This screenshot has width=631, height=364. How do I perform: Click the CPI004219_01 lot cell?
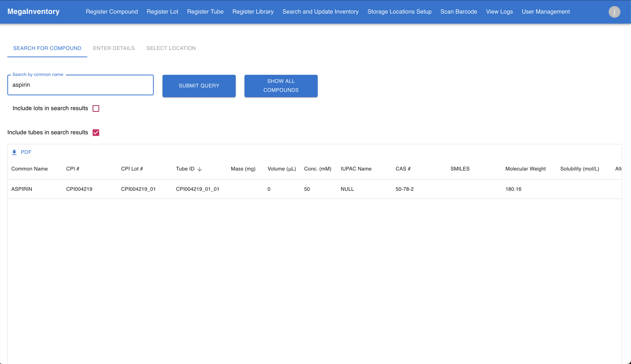pyautogui.click(x=138, y=189)
